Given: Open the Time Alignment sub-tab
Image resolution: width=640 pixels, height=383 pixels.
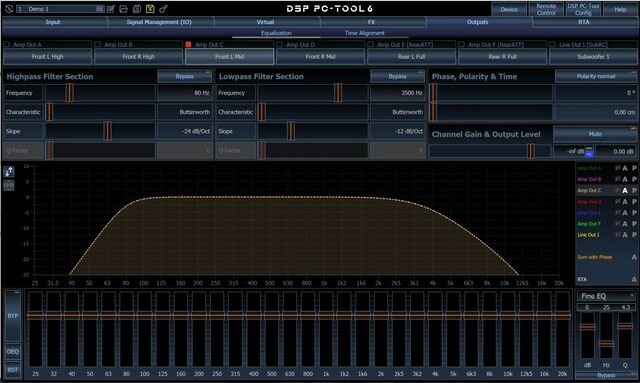Looking at the screenshot, I should coord(364,33).
